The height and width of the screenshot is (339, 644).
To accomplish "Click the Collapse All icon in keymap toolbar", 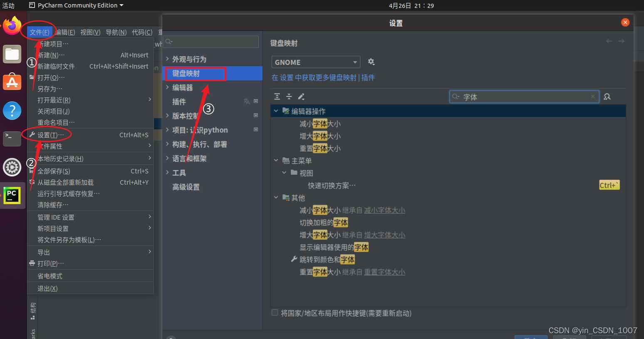I will 289,97.
